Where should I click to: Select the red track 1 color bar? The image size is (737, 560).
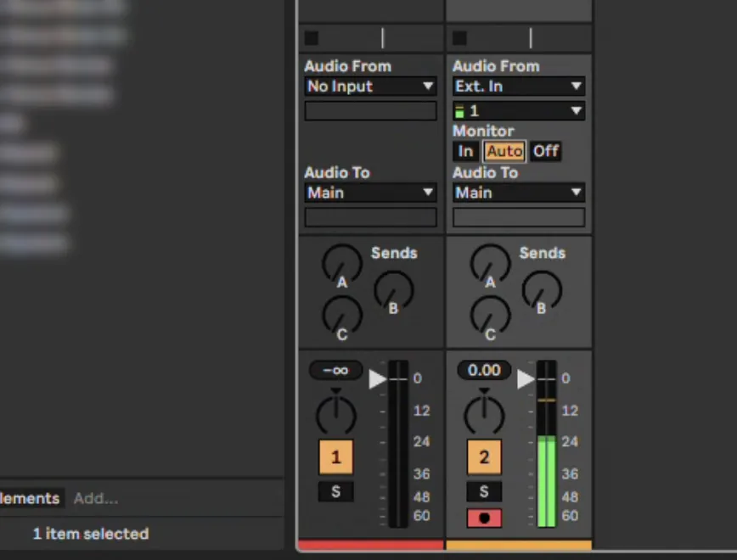click(371, 545)
